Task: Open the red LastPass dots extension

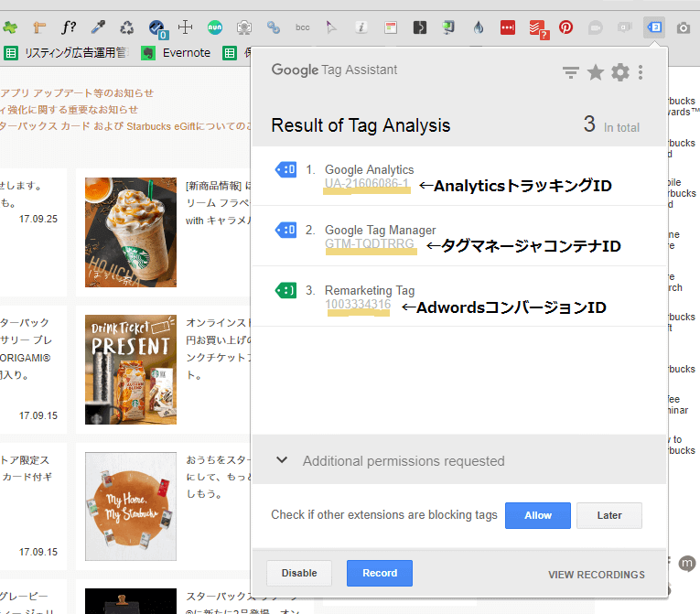Action: (508, 27)
